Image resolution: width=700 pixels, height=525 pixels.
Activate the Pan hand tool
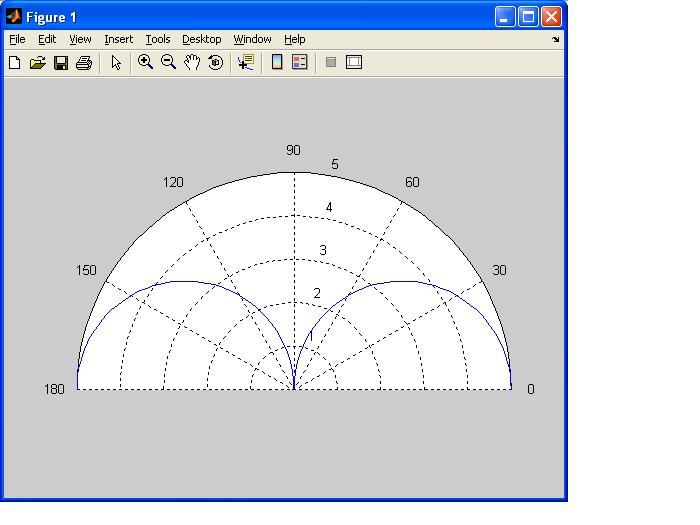point(192,62)
